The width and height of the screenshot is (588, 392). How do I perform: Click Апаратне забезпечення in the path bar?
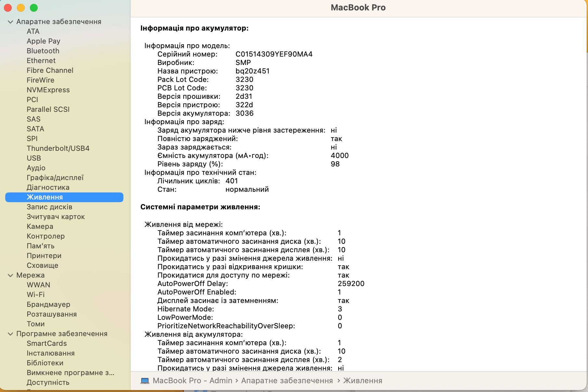(x=287, y=381)
